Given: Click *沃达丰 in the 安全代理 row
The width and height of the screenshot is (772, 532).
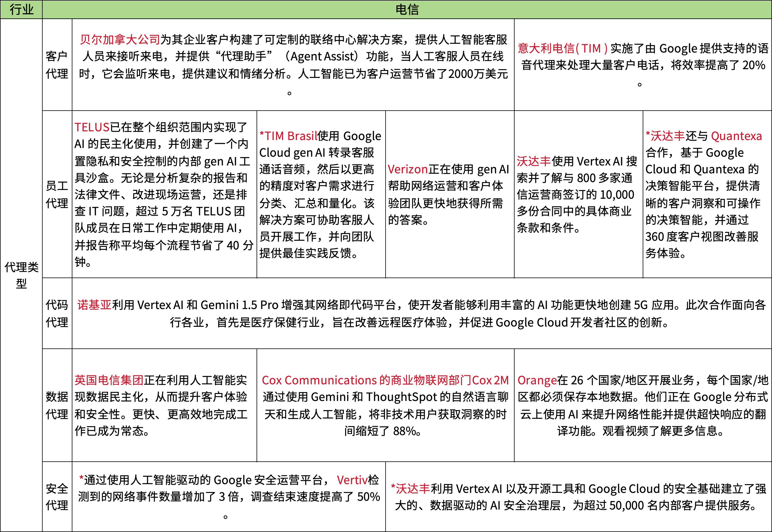Looking at the screenshot, I should [x=410, y=489].
